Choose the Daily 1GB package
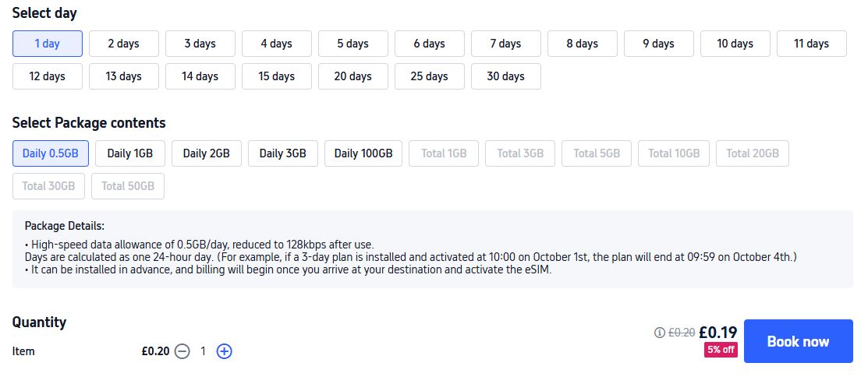This screenshot has height=377, width=868. 130,153
